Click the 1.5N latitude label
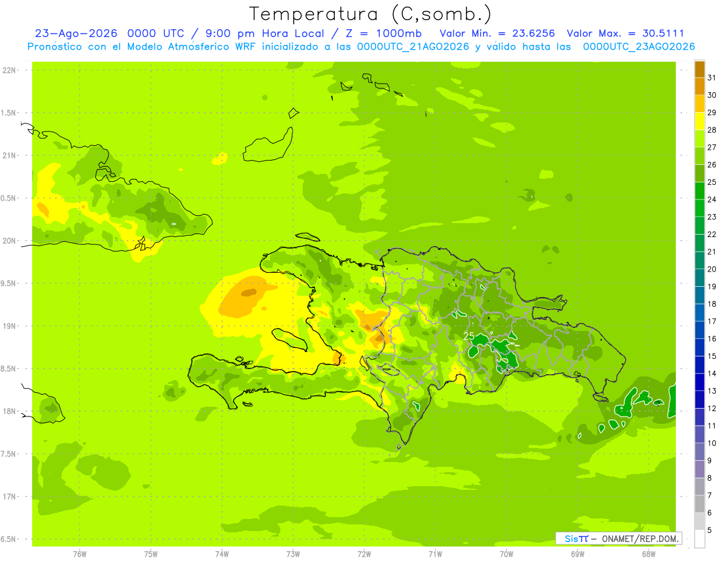 pos(9,113)
